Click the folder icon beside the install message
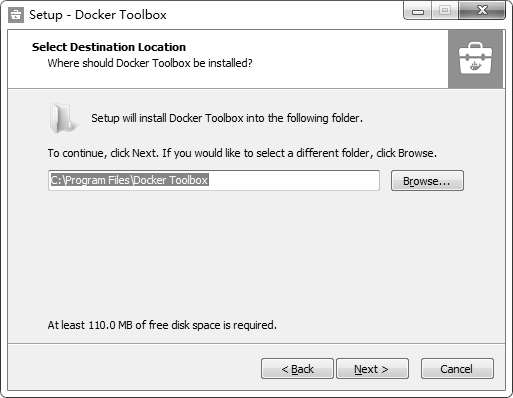The image size is (513, 398). coord(63,118)
